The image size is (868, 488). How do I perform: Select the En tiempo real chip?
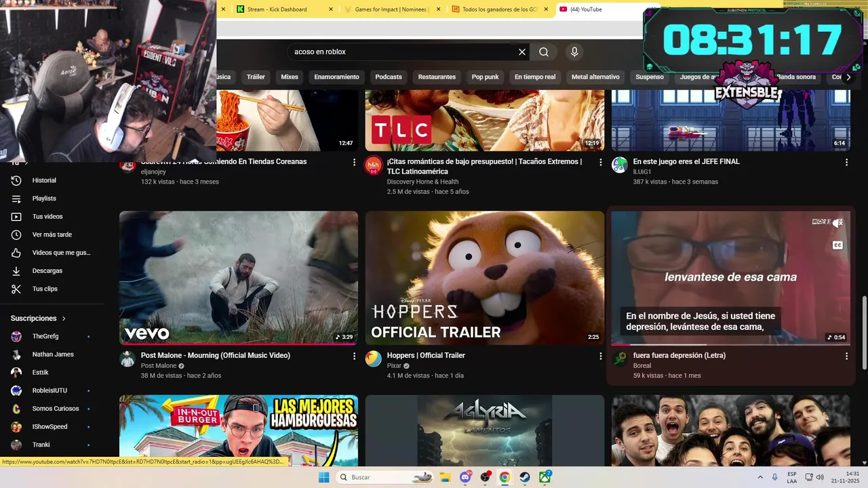535,77
